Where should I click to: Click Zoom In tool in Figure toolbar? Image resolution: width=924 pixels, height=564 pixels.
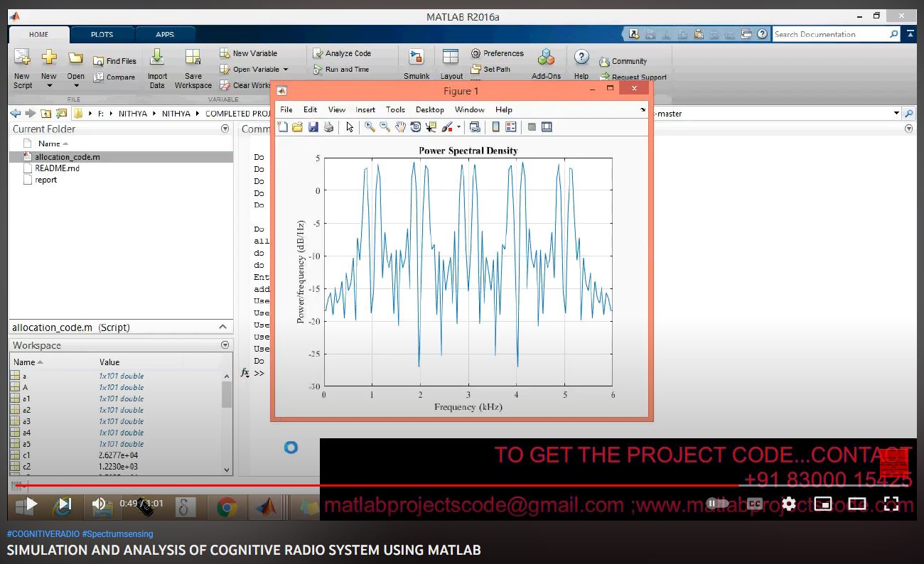coord(370,127)
